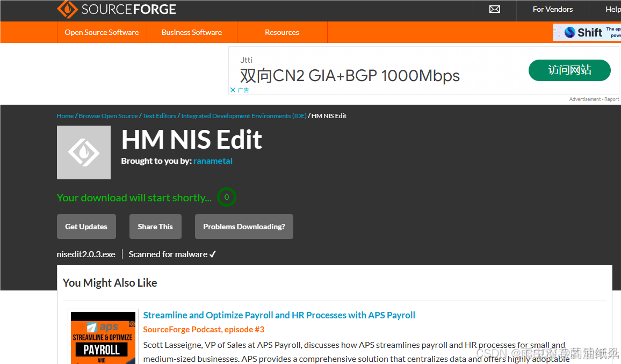Screen dimensions: 621x364
Task: Open the Help menu in header
Action: (613, 9)
